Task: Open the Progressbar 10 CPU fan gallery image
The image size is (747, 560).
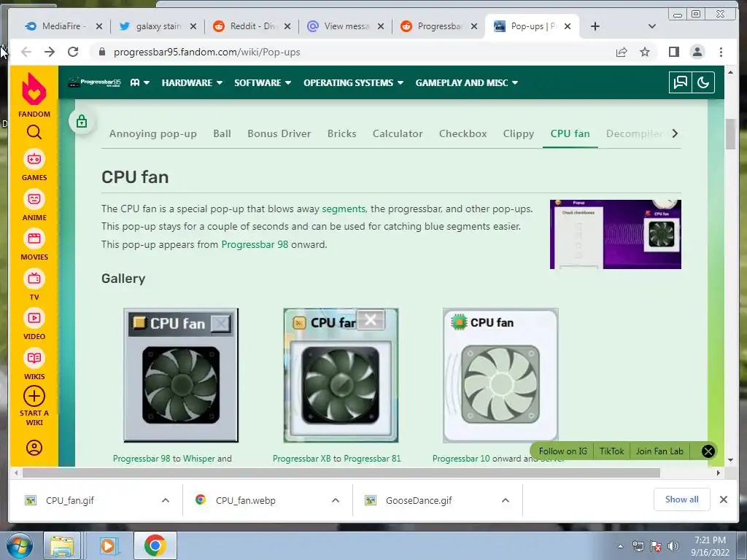Action: 500,376
